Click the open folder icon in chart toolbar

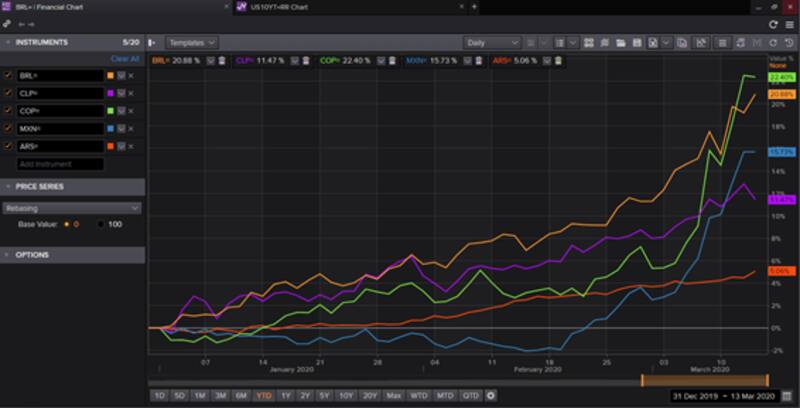point(620,43)
